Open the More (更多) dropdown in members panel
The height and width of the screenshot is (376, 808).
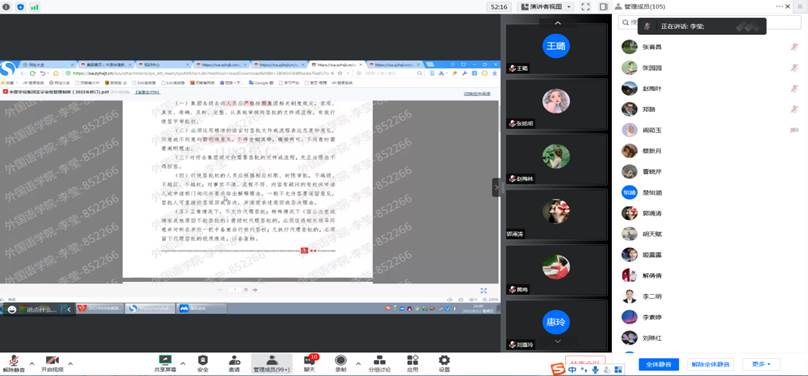click(761, 364)
